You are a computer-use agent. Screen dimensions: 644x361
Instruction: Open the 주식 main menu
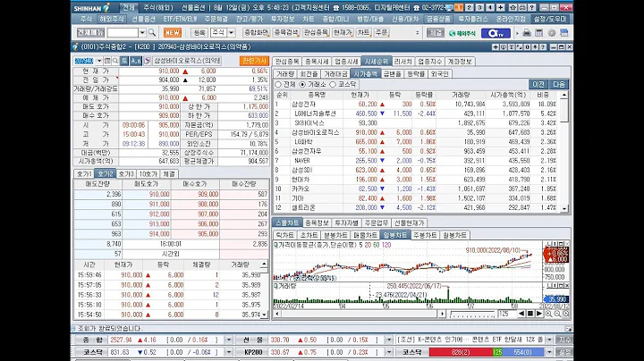click(86, 19)
